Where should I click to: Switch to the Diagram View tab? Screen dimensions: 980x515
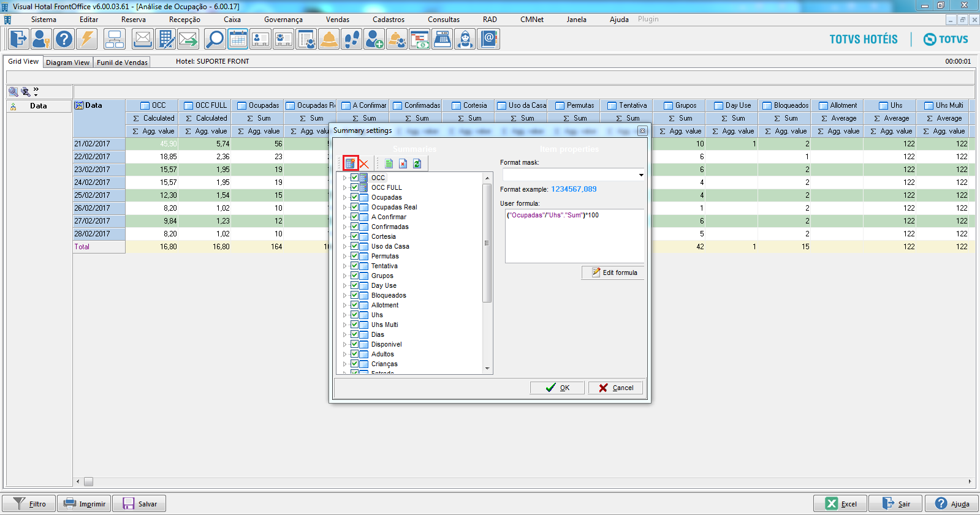coord(68,62)
